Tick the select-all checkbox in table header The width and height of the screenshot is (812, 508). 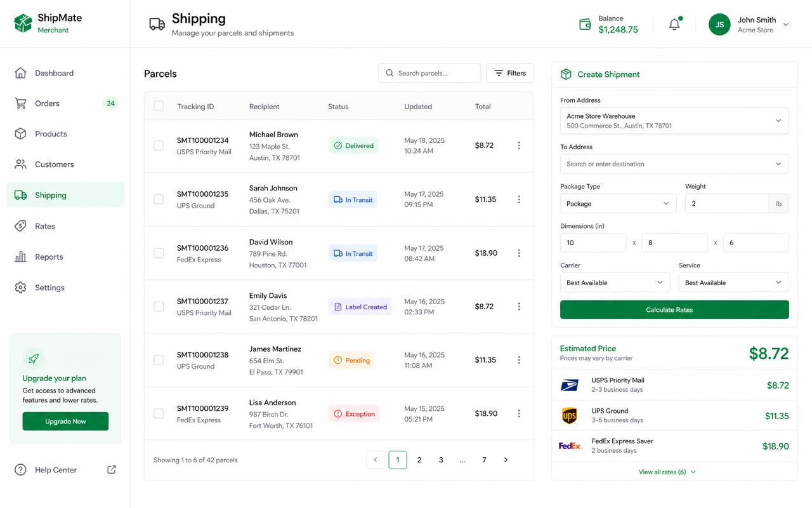click(x=159, y=106)
